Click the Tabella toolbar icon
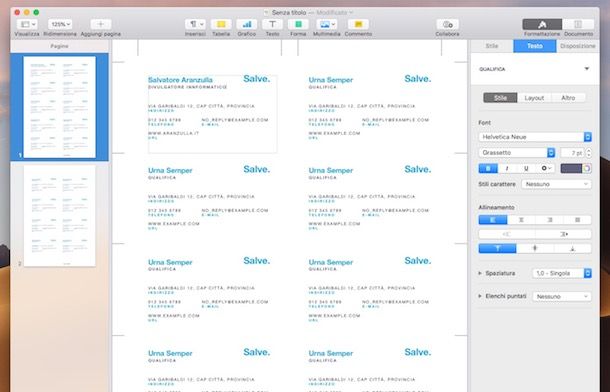This screenshot has height=392, width=610. point(221,24)
